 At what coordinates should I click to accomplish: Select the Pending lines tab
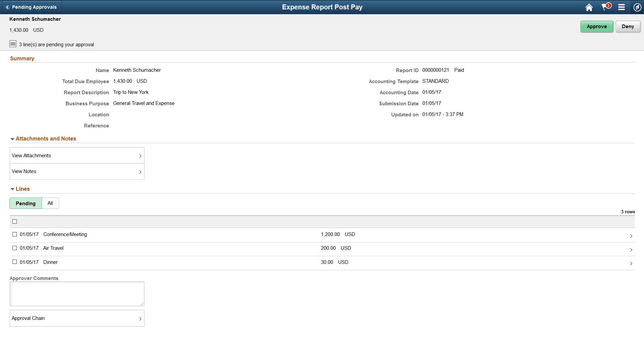tap(26, 203)
